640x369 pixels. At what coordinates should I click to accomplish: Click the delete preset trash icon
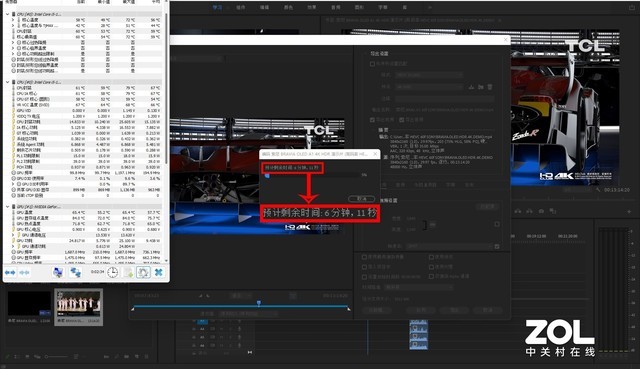click(490, 87)
